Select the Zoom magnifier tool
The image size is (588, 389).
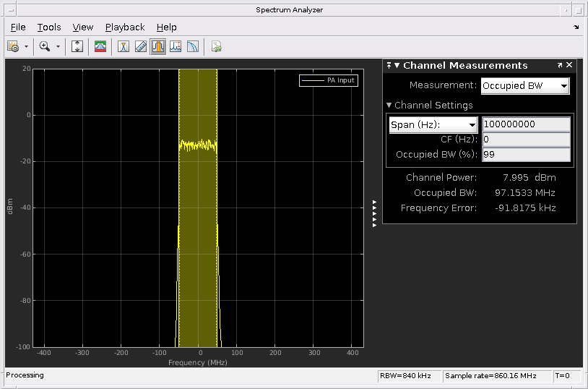[x=45, y=46]
